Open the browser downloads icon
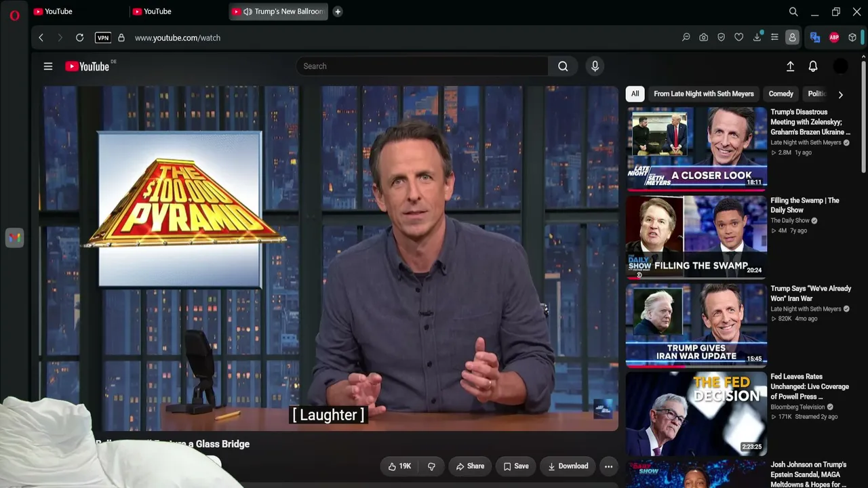Viewport: 868px width, 488px height. [x=757, y=38]
